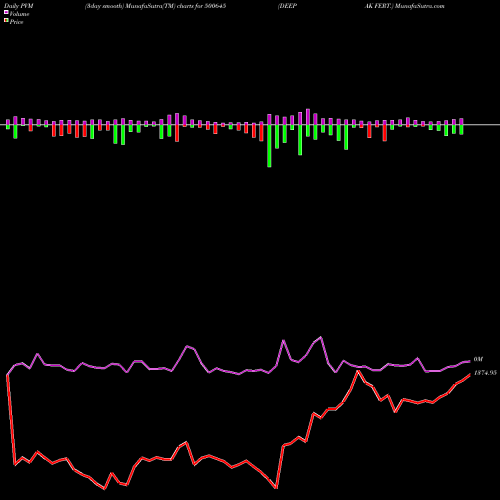Click the '(DEEP' stock name text
The image size is (500, 500).
point(287,6)
